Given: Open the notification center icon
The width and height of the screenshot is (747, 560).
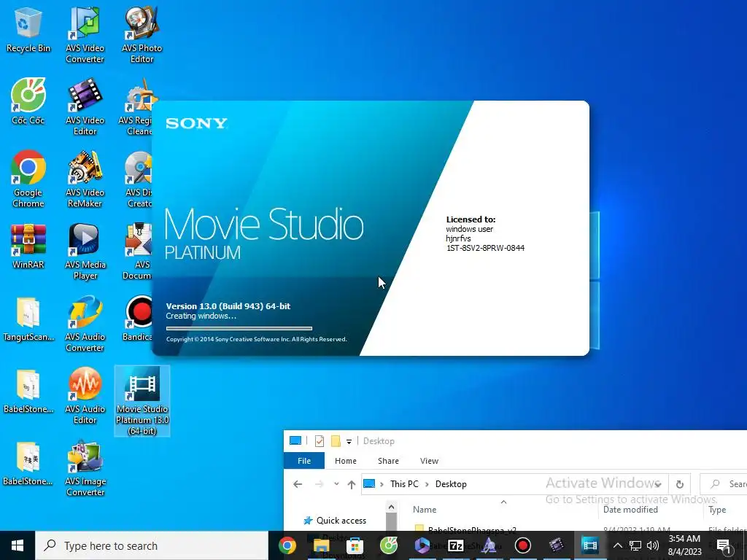Looking at the screenshot, I should click(x=724, y=545).
